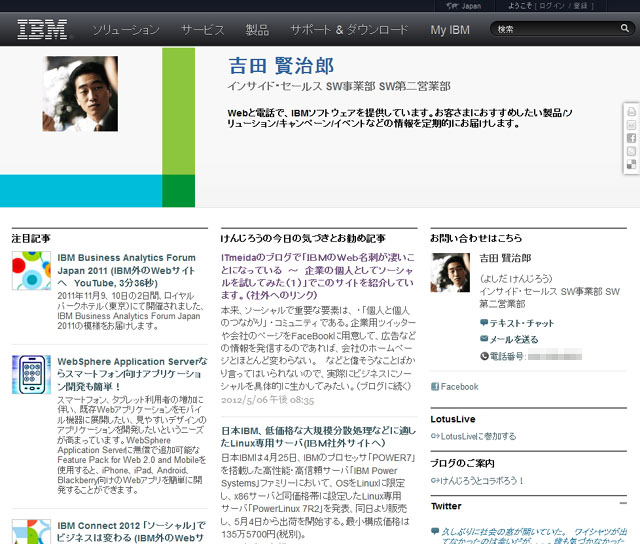The height and width of the screenshot is (544, 640).
Task: Click the Delicious bookmark icon in sidebar
Action: click(x=631, y=164)
